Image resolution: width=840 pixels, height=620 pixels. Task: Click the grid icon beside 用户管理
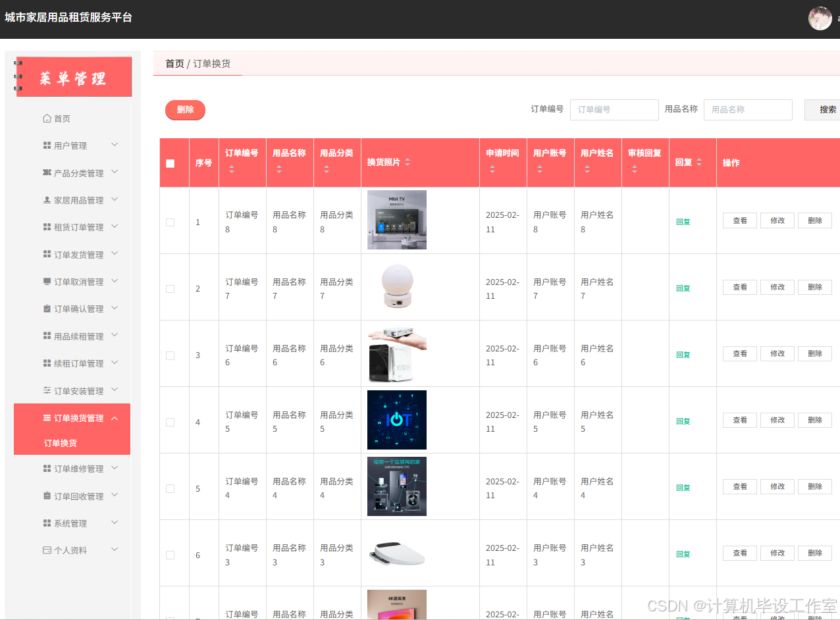click(x=47, y=145)
